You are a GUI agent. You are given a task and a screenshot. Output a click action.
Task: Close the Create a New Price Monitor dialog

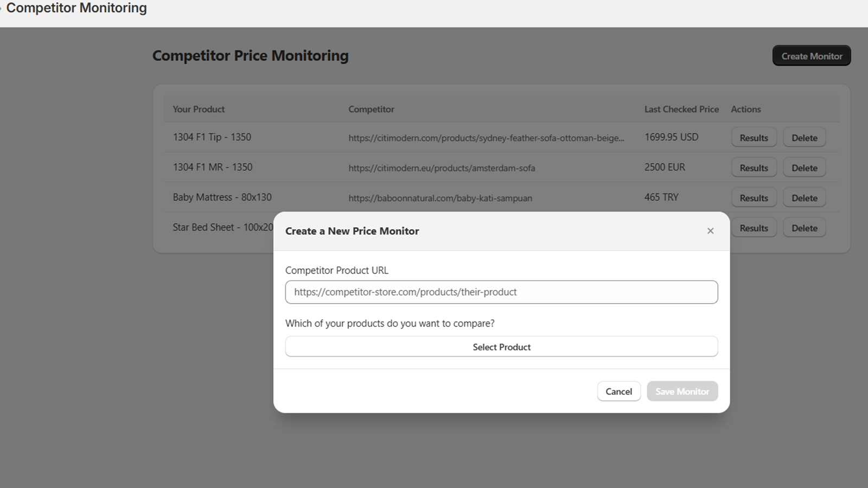(711, 230)
